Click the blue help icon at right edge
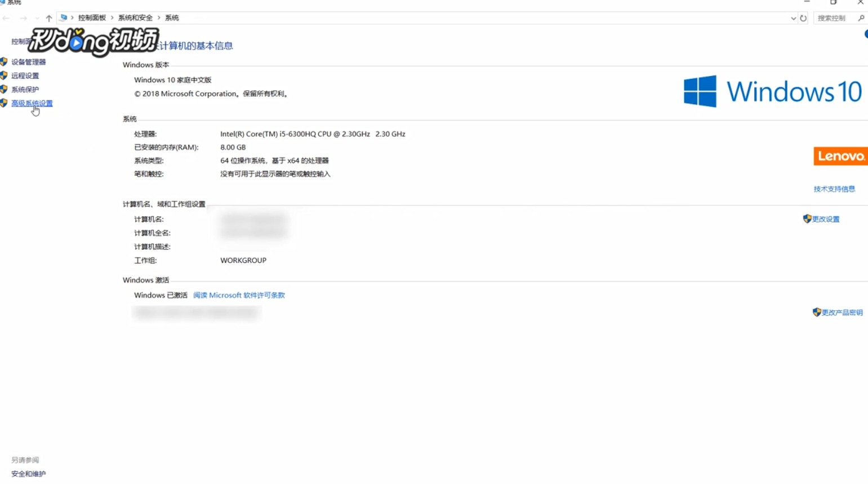The height and width of the screenshot is (484, 868). tap(866, 34)
